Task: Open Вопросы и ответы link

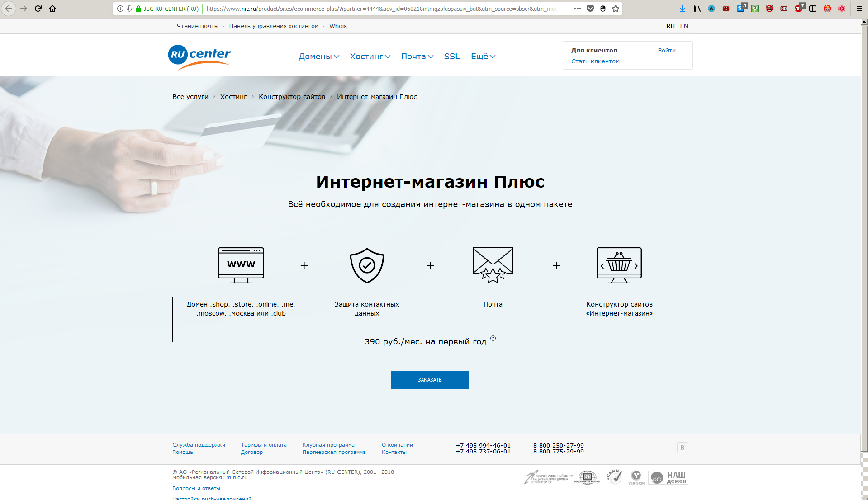Action: point(196,488)
